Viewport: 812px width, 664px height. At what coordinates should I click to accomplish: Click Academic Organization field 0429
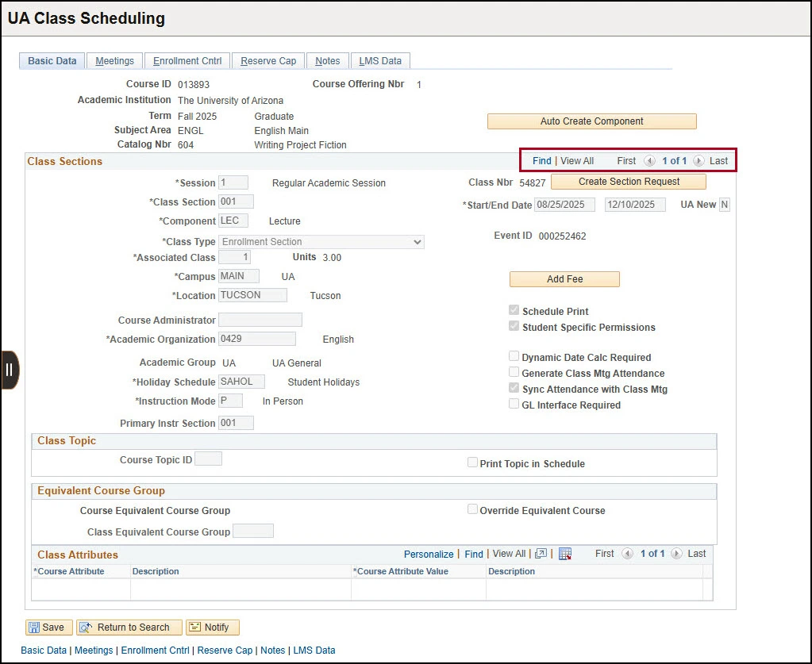pos(257,339)
